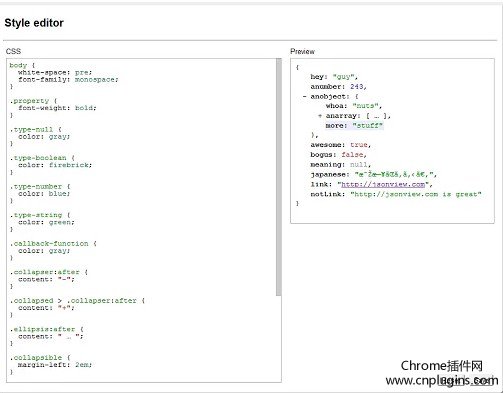Click the '.ellipsis:after {' selector line
This screenshot has height=393, width=503.
click(47, 329)
